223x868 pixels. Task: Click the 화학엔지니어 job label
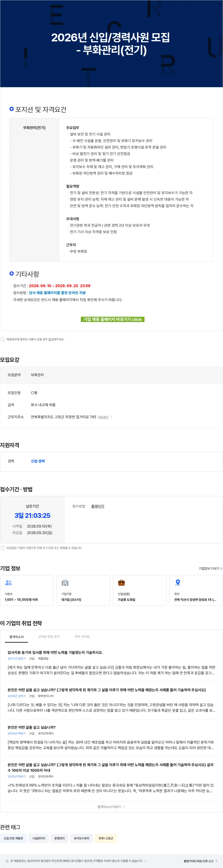(46, 696)
